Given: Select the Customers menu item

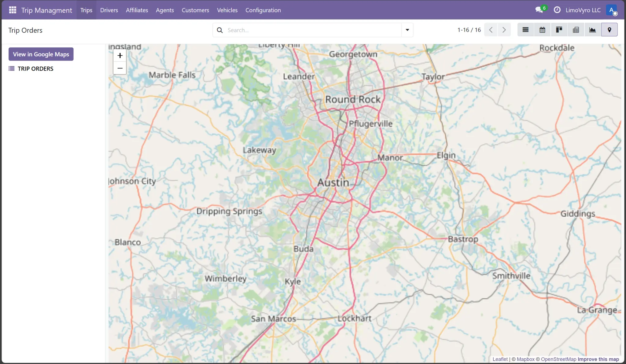Looking at the screenshot, I should tap(195, 10).
